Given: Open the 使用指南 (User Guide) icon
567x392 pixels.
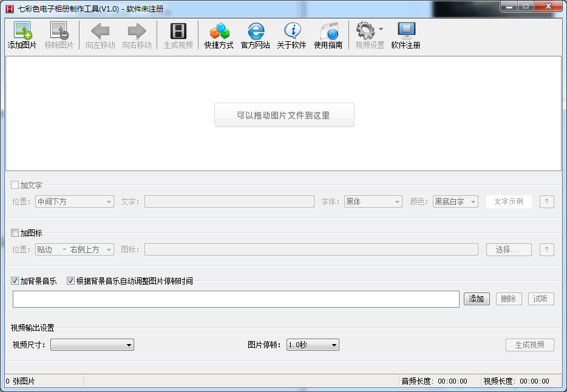Looking at the screenshot, I should (x=328, y=32).
